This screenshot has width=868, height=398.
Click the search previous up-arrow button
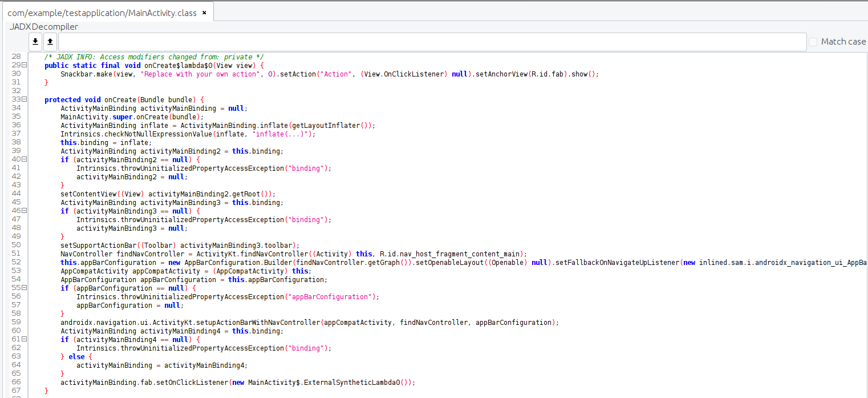[50, 42]
